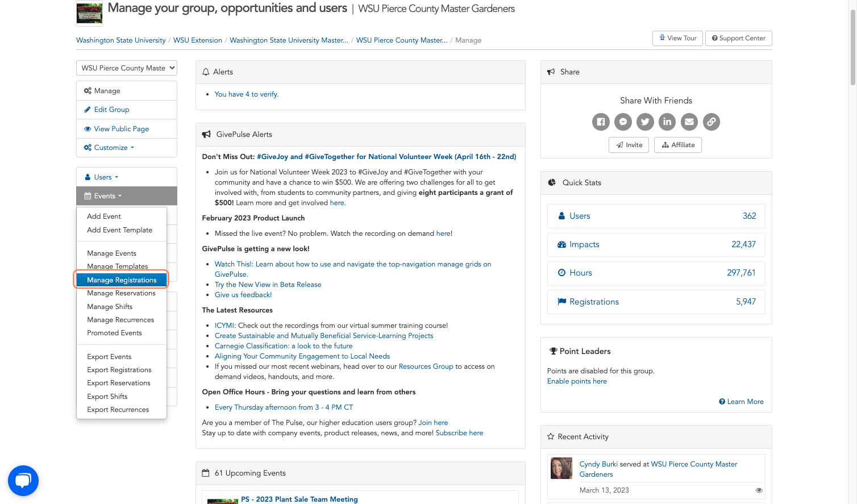Screen dimensions: 857x504
Task: Click the Invite button
Action: pyautogui.click(x=629, y=145)
